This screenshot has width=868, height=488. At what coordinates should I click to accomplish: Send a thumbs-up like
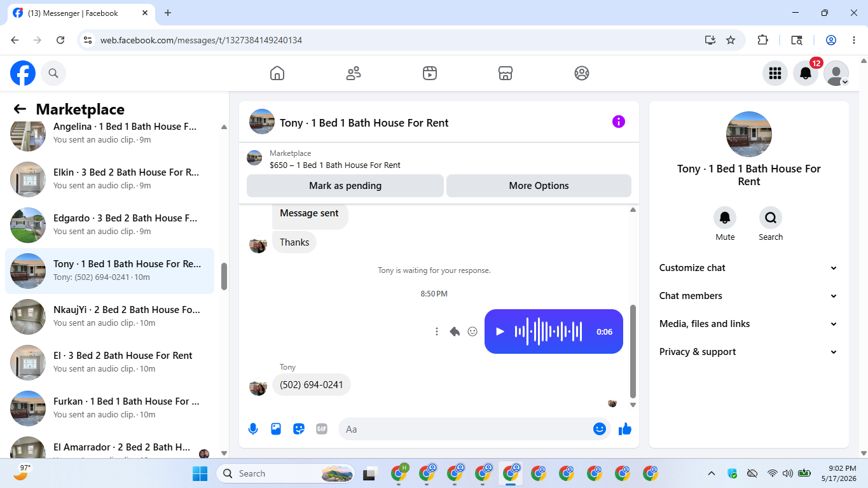click(625, 429)
